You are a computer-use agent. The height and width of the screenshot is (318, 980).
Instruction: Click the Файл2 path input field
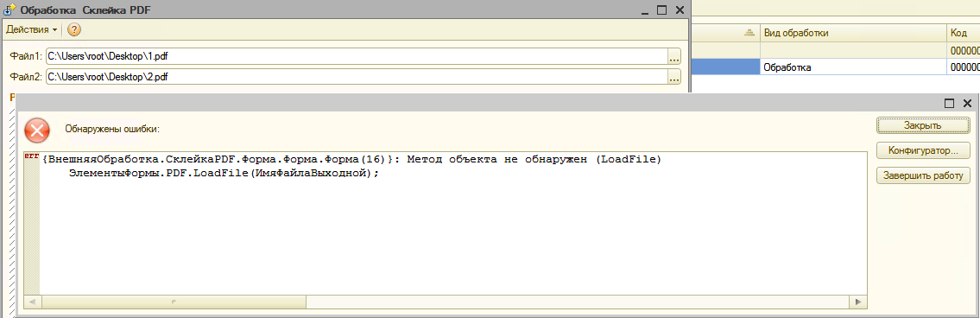click(x=357, y=77)
